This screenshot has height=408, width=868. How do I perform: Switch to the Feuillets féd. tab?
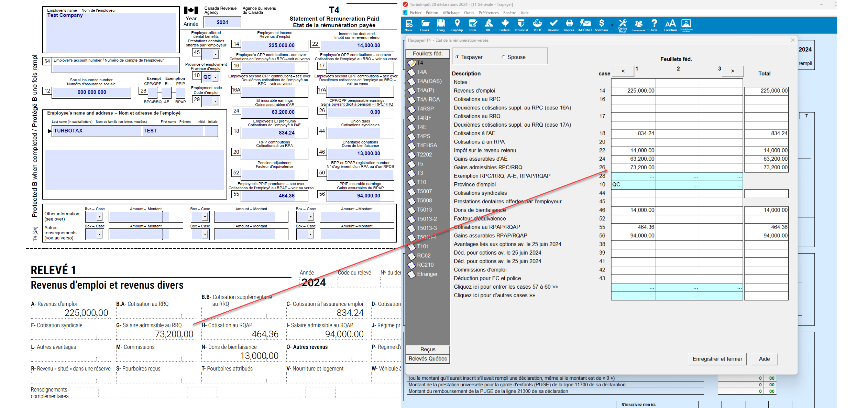tap(428, 54)
